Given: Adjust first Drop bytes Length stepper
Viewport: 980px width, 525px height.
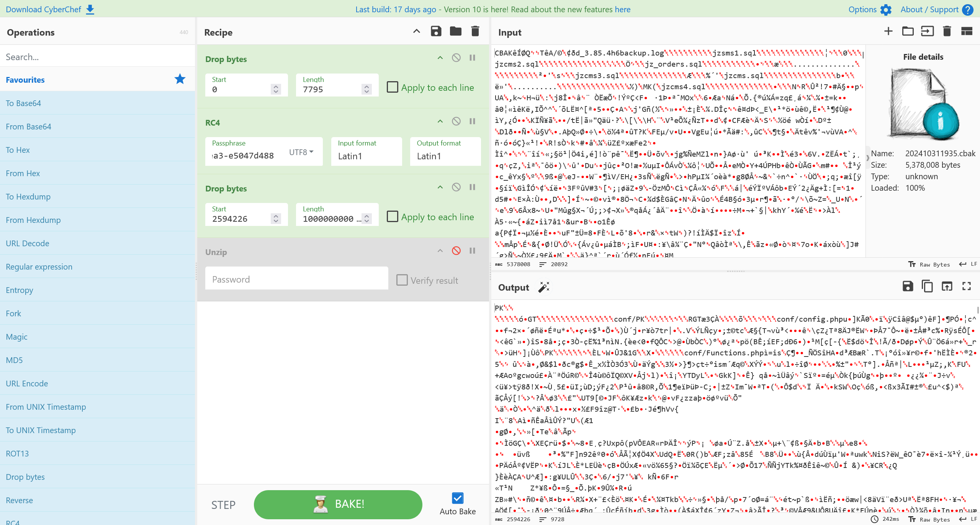Looking at the screenshot, I should coord(366,89).
